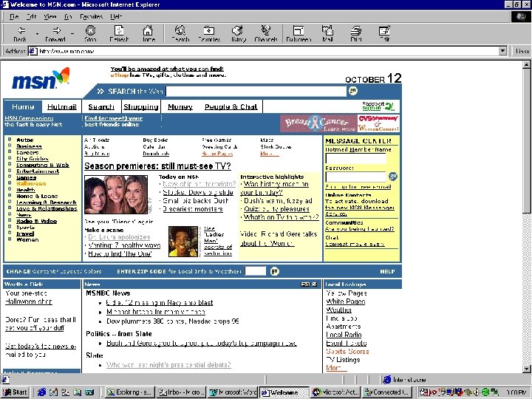
Task: Go back with the Back toolbar button
Action: click(21, 34)
